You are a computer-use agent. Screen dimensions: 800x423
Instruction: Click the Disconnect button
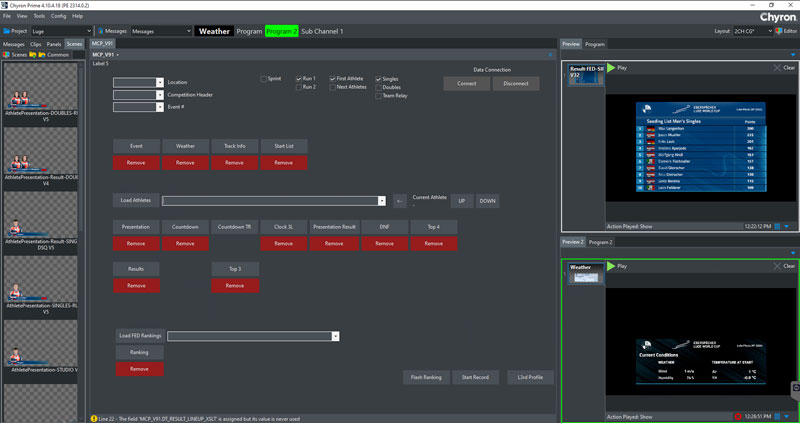[516, 84]
